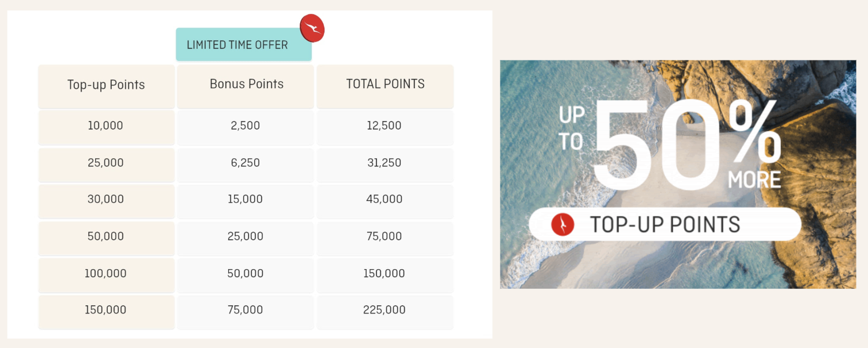Click the 75,000 bonus points cell
Viewport: 868px width, 348px height.
point(246,311)
